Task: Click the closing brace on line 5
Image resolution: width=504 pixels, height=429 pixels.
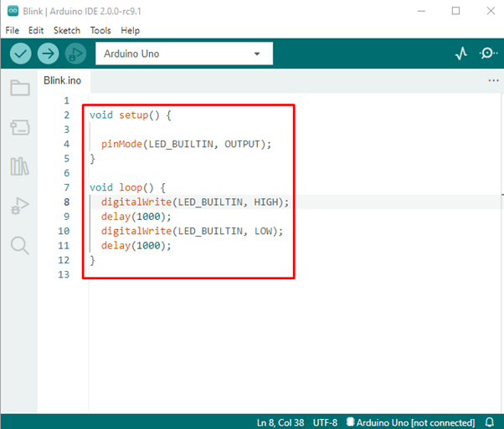Action: (x=93, y=159)
